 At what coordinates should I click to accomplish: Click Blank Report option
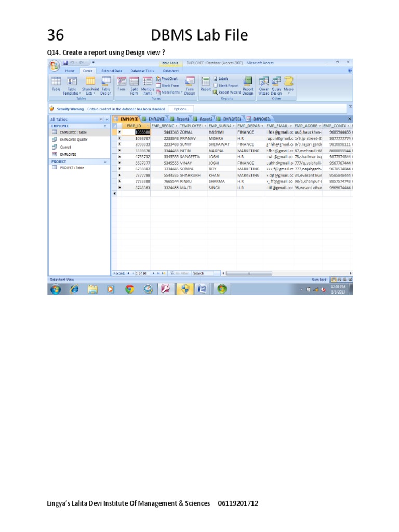point(226,86)
